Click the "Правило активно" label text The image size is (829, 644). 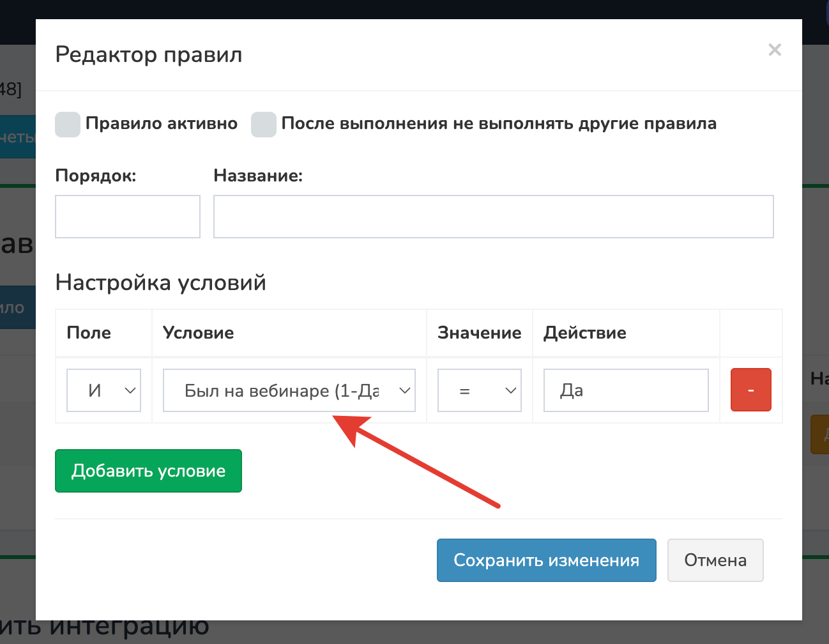162,123
